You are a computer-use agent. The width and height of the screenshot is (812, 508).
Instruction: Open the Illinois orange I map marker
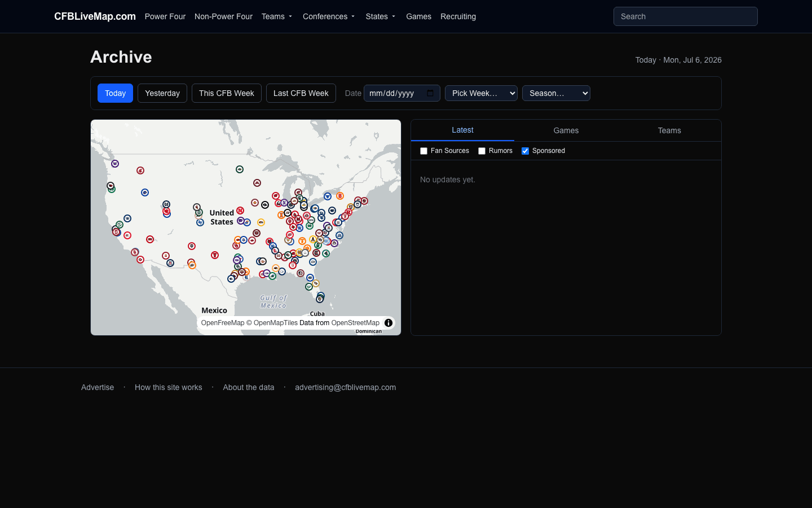(x=281, y=215)
